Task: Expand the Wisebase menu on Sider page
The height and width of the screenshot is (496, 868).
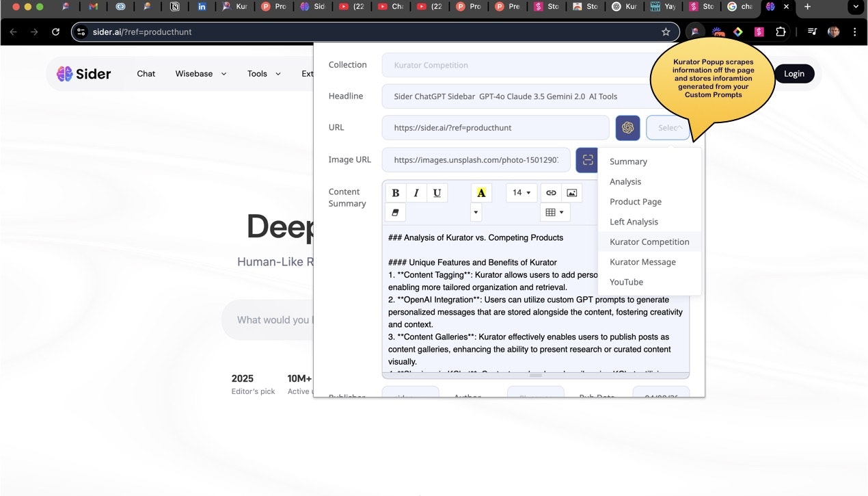Action: click(x=200, y=74)
